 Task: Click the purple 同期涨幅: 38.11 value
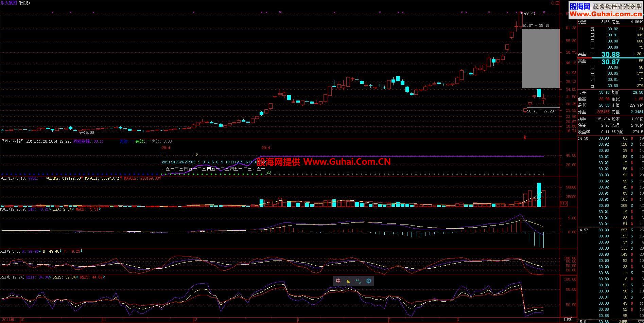pyautogui.click(x=89, y=141)
